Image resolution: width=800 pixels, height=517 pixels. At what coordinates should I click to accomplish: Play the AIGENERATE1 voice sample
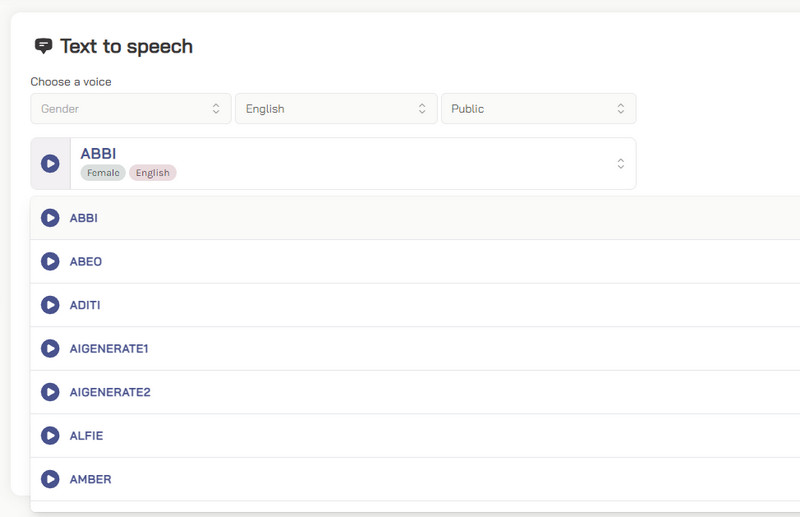pos(50,348)
